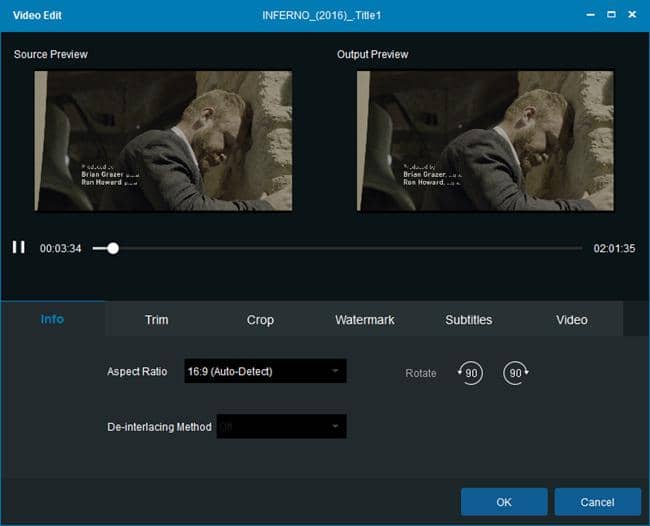Maximize the Video Edit window
This screenshot has width=650, height=526.
pyautogui.click(x=611, y=15)
